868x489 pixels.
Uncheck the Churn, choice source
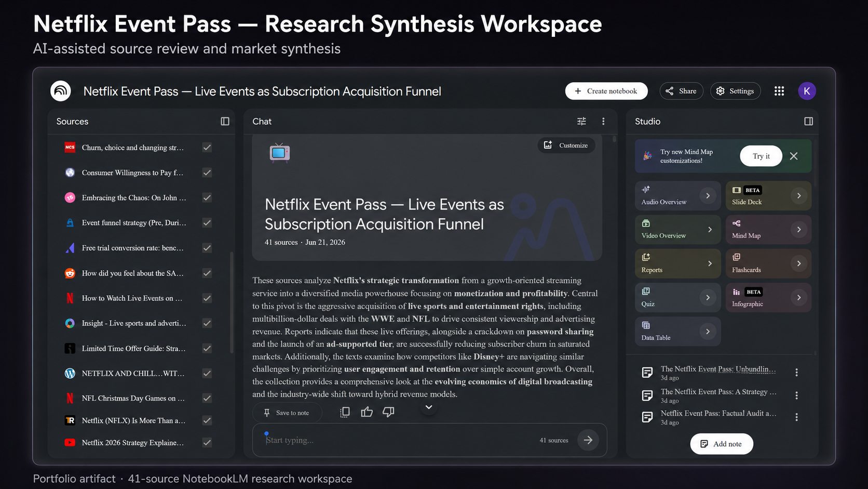point(207,148)
